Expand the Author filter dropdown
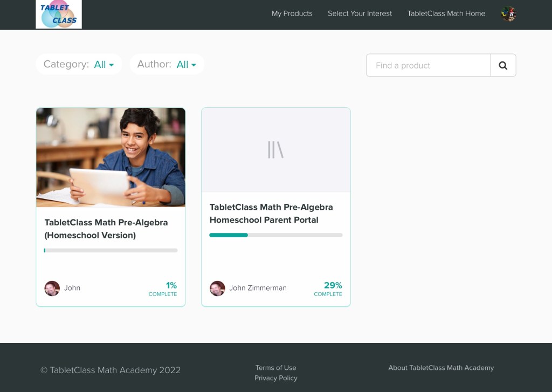552x392 pixels. coord(186,65)
